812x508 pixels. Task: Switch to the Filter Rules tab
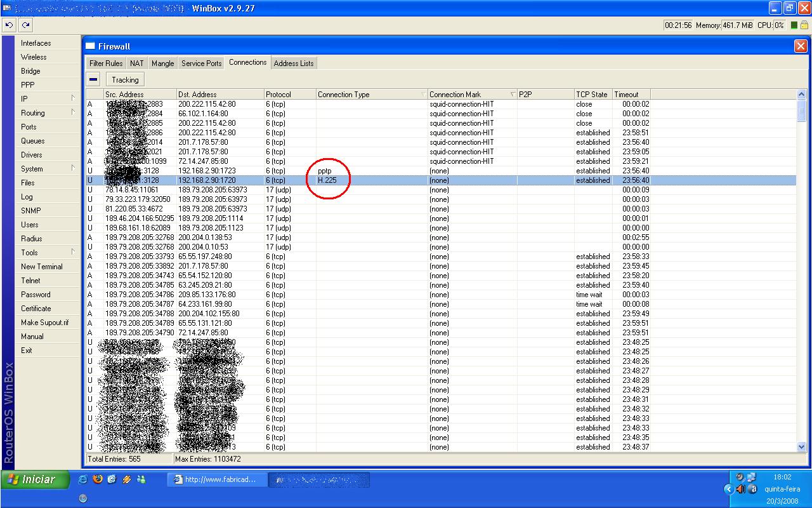[x=106, y=63]
